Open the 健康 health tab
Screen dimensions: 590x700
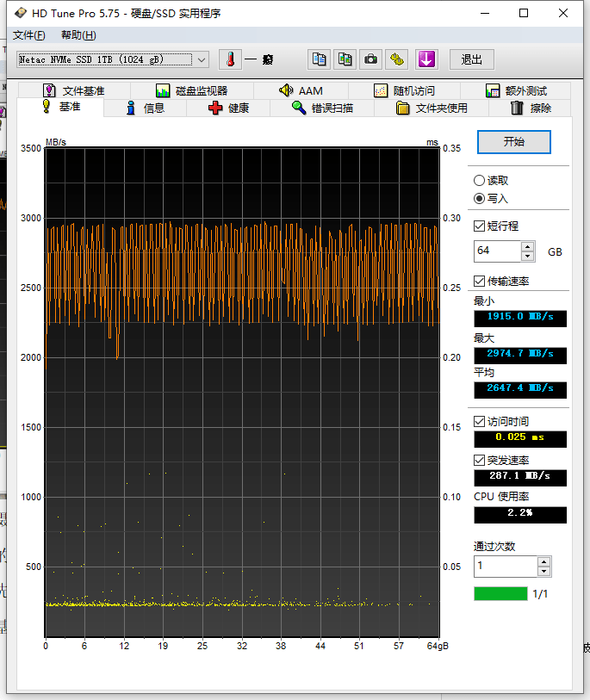pyautogui.click(x=228, y=108)
